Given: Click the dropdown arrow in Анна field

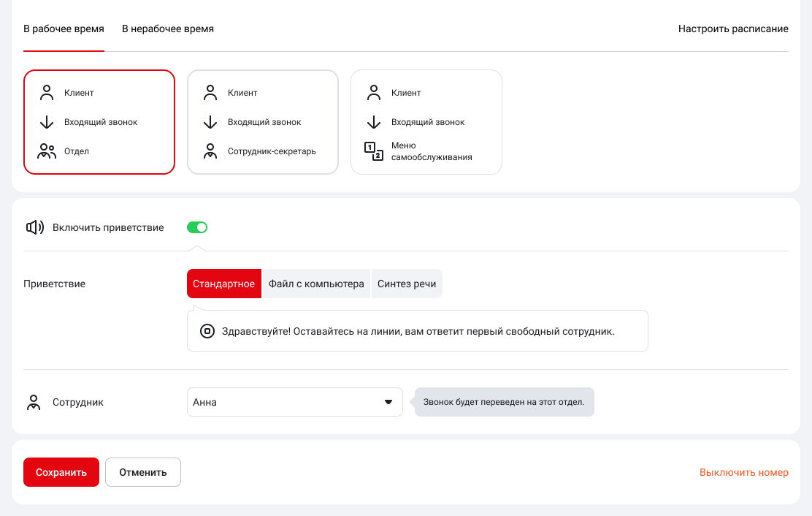Looking at the screenshot, I should coord(388,402).
